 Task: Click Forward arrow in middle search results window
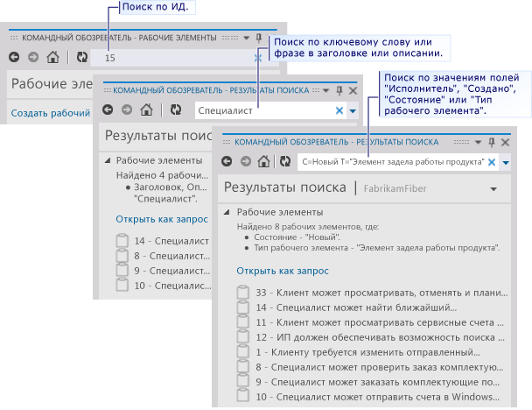click(x=127, y=110)
